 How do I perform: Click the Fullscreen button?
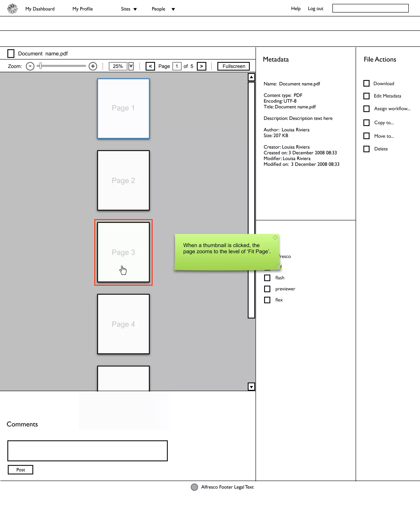pos(233,66)
